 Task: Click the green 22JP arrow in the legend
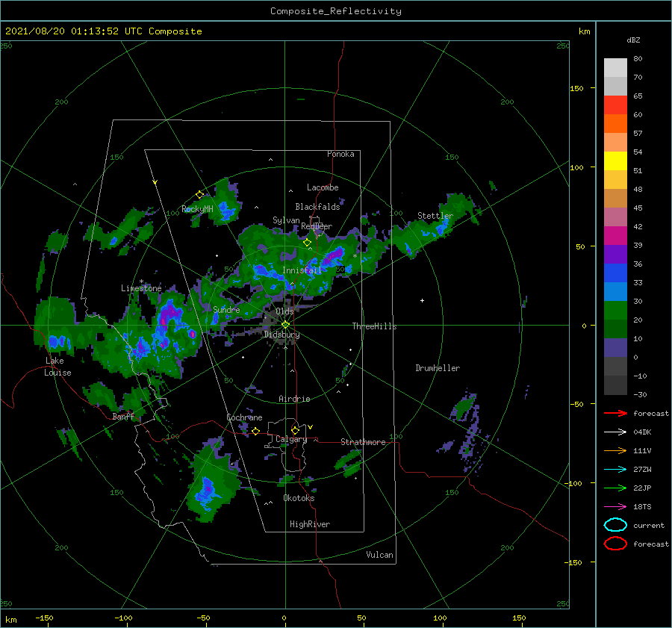tap(615, 488)
